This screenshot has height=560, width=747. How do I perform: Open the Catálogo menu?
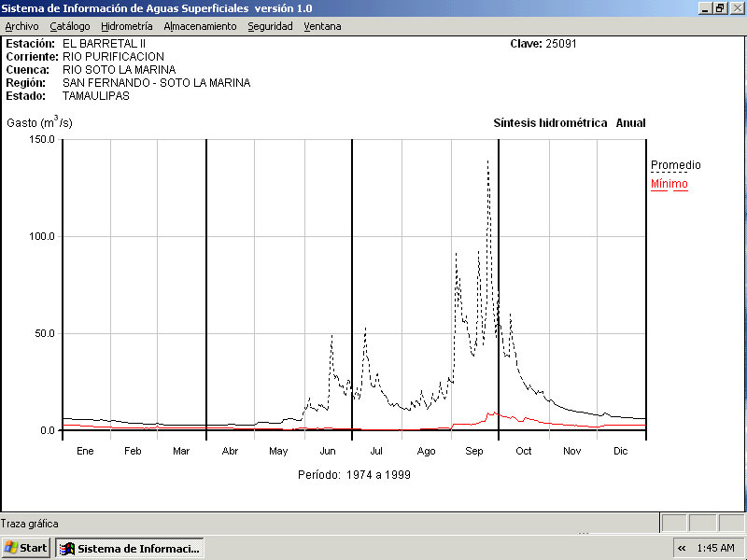coord(70,26)
